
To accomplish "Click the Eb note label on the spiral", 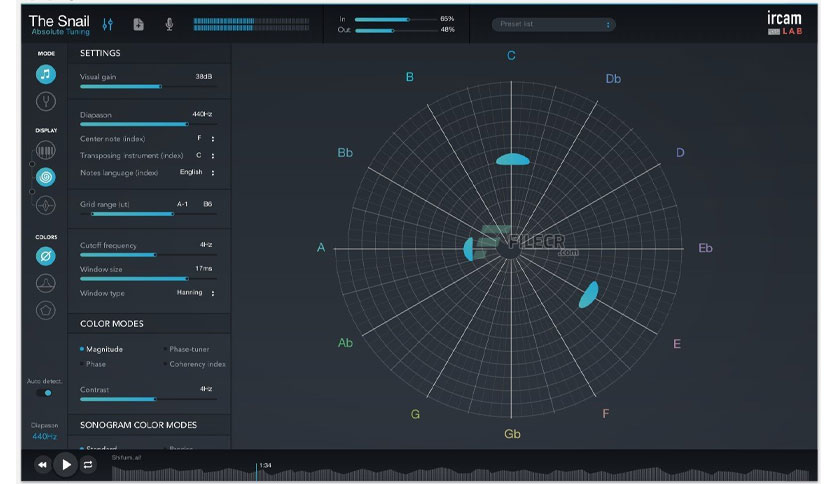I will click(705, 248).
